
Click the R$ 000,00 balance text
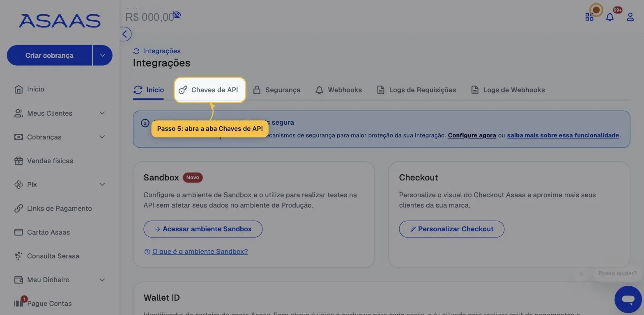click(149, 17)
